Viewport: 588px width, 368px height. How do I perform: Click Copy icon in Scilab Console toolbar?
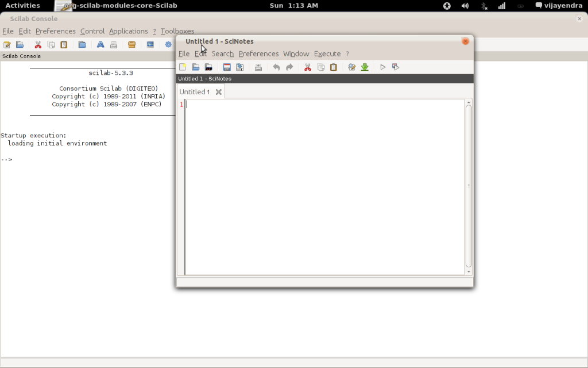[x=51, y=45]
